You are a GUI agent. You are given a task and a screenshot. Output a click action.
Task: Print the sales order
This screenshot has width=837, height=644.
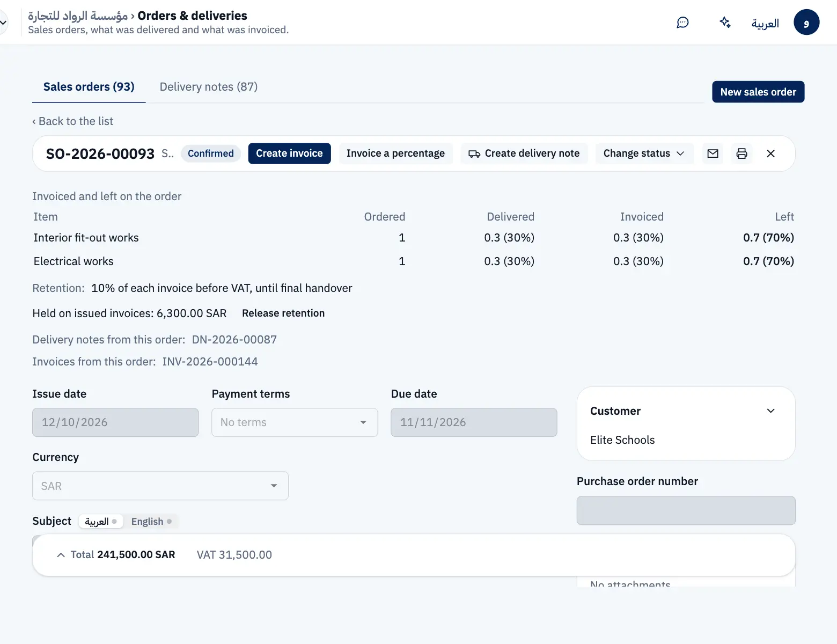(x=741, y=153)
